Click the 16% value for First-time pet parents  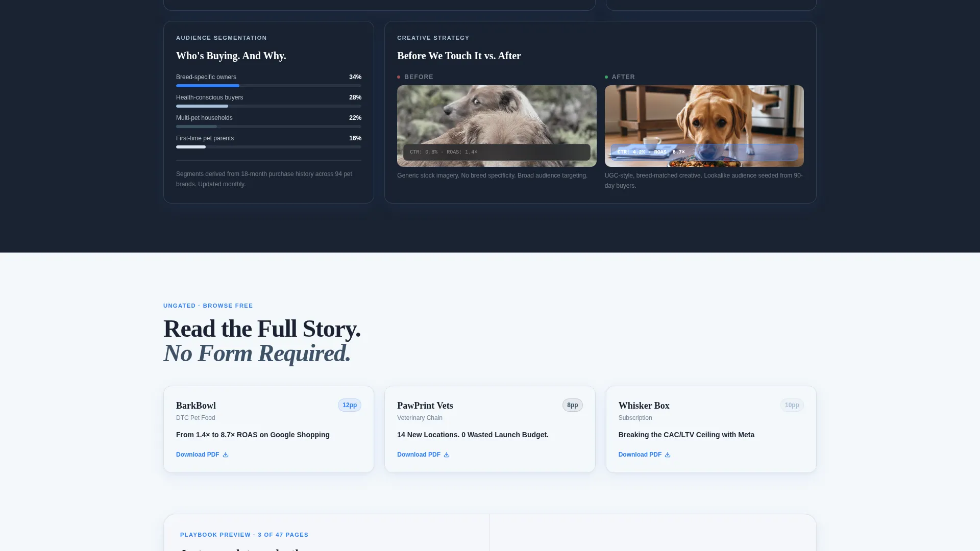355,138
